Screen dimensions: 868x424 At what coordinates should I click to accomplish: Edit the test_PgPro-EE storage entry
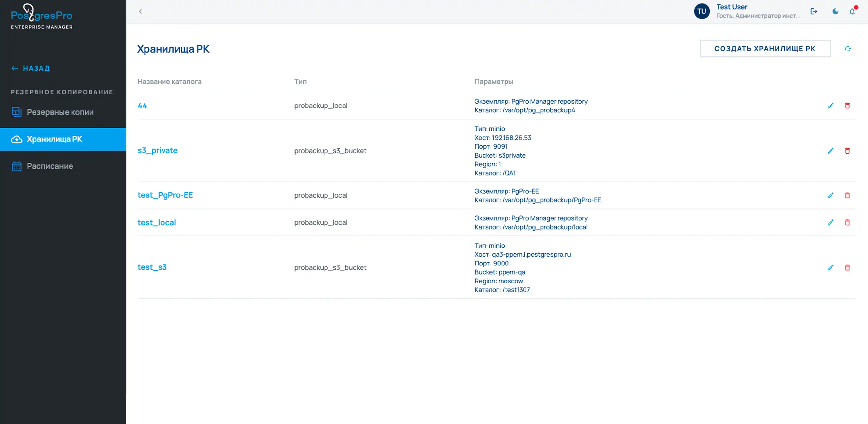[830, 195]
